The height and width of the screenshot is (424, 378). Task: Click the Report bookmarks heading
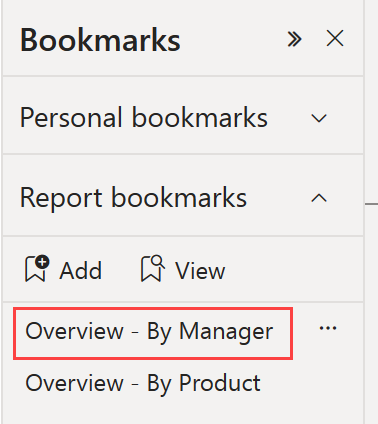(133, 198)
